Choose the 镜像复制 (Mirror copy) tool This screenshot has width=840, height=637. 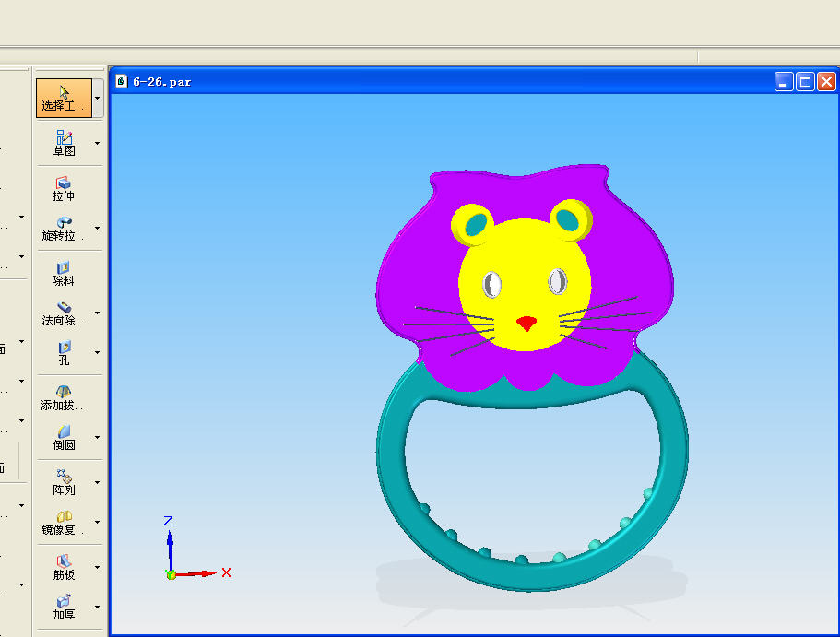pos(64,523)
